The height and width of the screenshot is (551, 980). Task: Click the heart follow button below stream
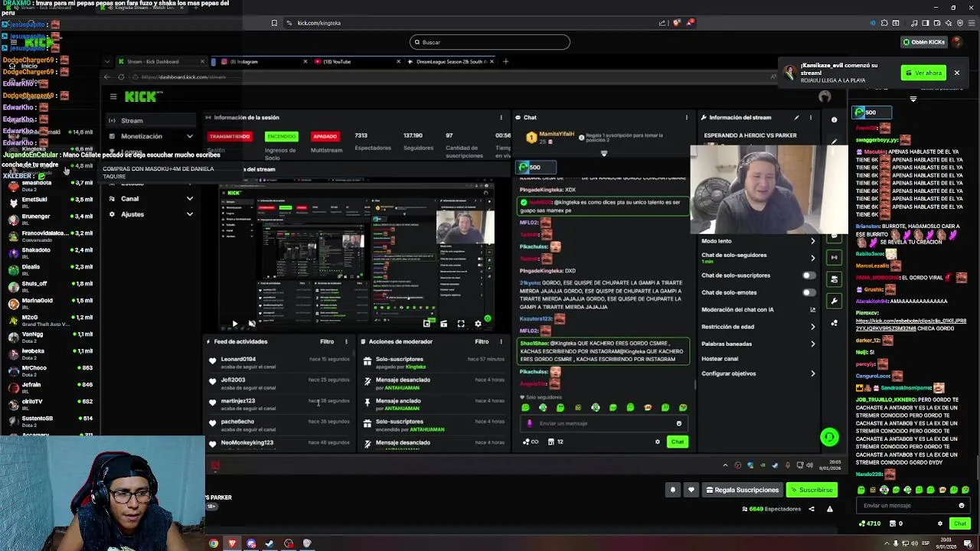point(691,490)
